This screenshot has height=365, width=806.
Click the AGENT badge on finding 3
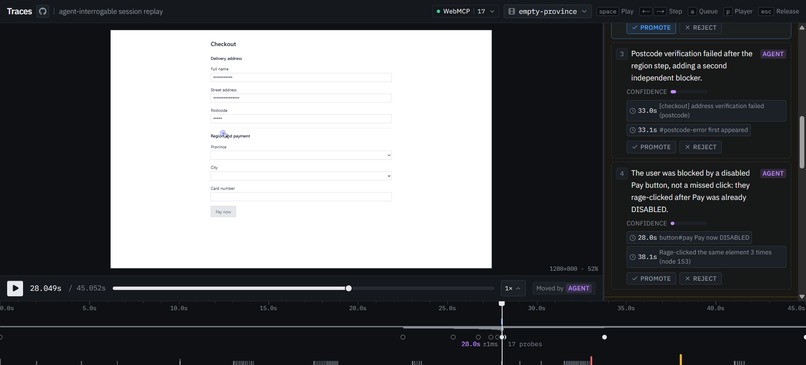[x=773, y=54]
